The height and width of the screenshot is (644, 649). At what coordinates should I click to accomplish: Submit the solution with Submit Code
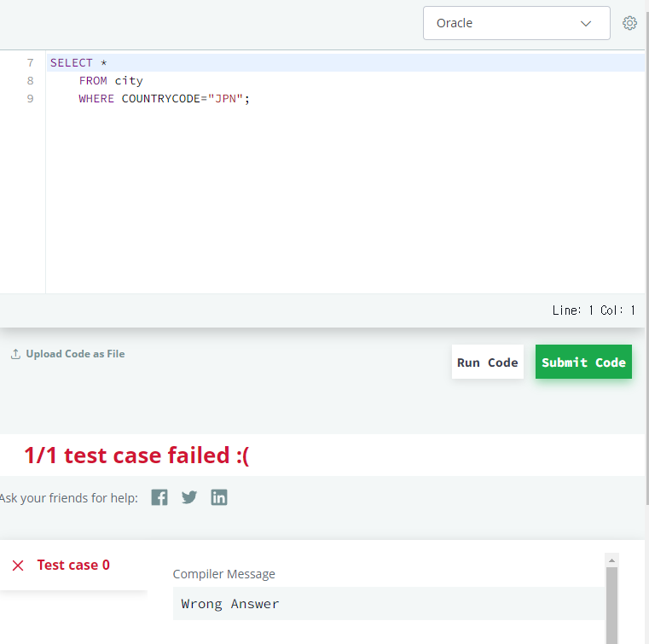pyautogui.click(x=583, y=362)
